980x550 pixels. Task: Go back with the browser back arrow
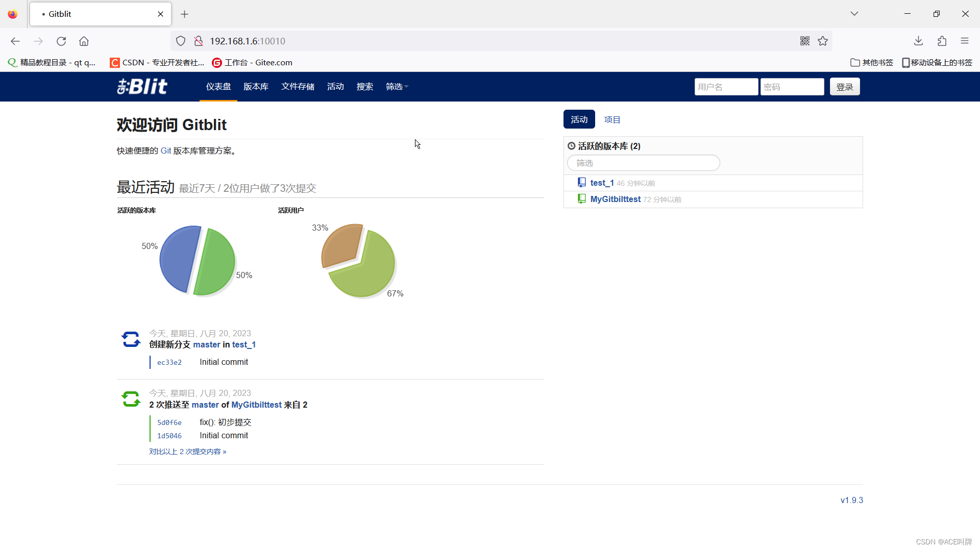click(x=15, y=41)
